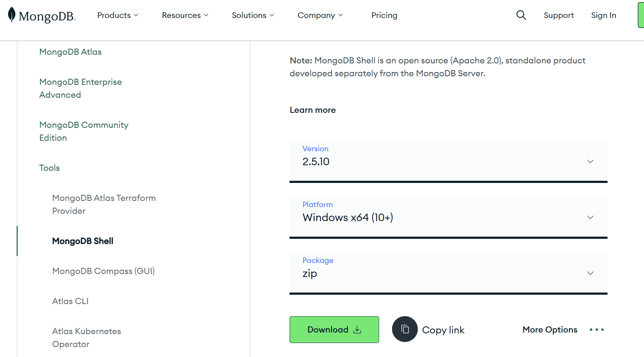This screenshot has width=644, height=357.
Task: Click the Learn more link
Action: [313, 110]
